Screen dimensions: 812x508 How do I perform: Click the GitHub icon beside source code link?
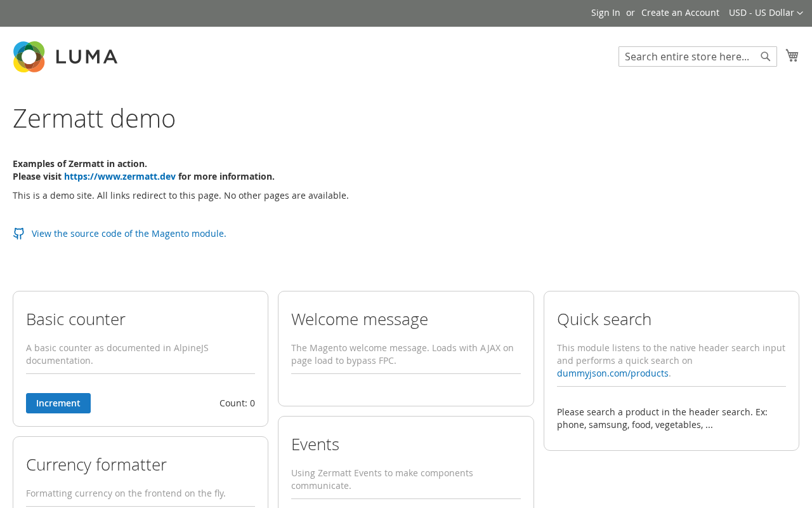(x=18, y=234)
